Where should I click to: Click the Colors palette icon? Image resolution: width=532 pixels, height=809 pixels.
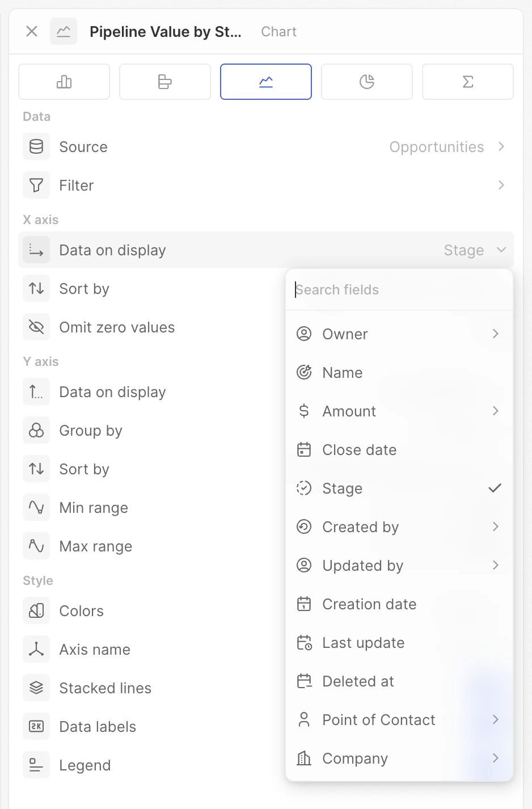coord(36,610)
